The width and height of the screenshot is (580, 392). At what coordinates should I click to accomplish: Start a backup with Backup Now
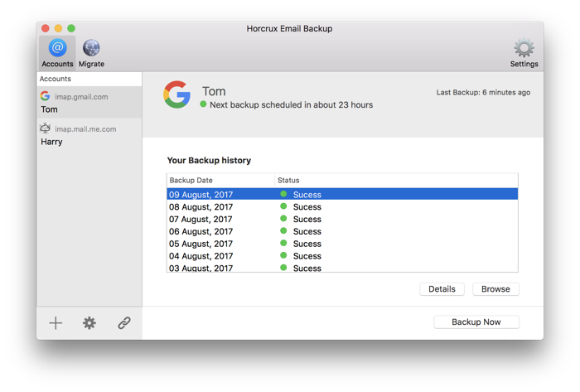476,322
